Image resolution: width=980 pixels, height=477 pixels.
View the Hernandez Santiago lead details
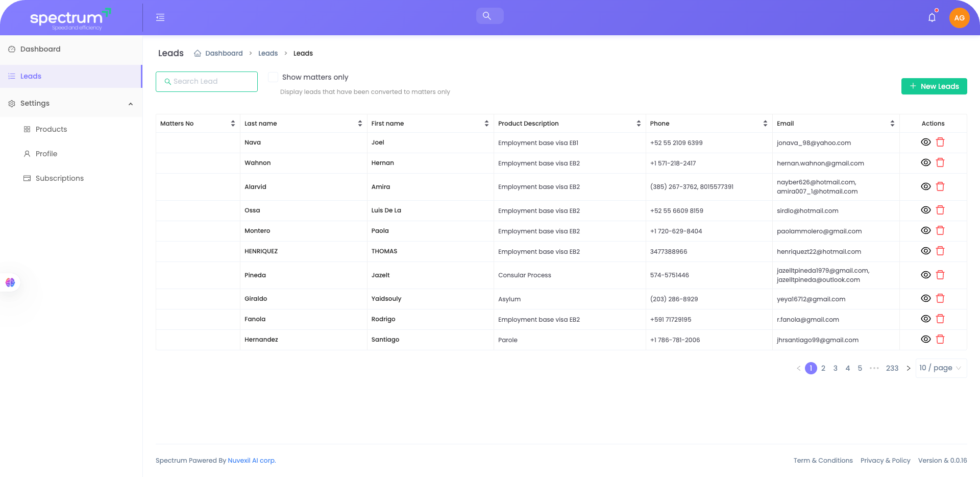[x=925, y=339]
